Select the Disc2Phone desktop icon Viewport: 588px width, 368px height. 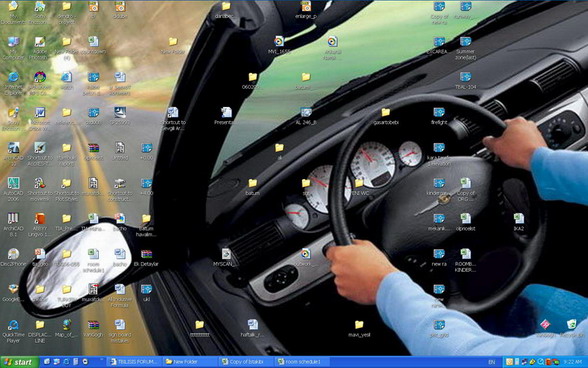(x=14, y=257)
